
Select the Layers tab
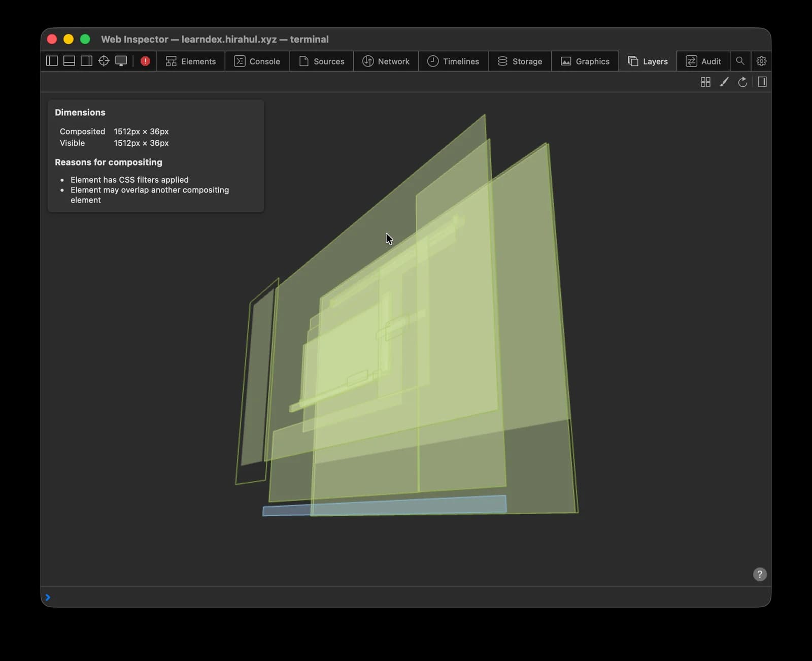tap(648, 61)
